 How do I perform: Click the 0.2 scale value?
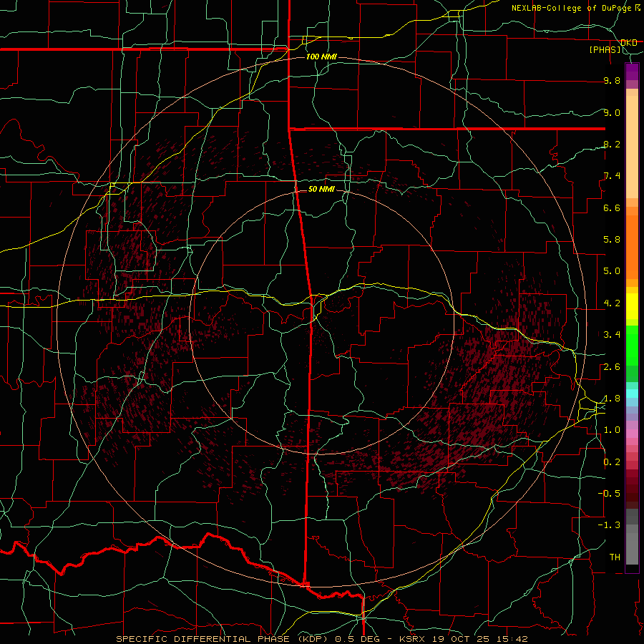(612, 462)
